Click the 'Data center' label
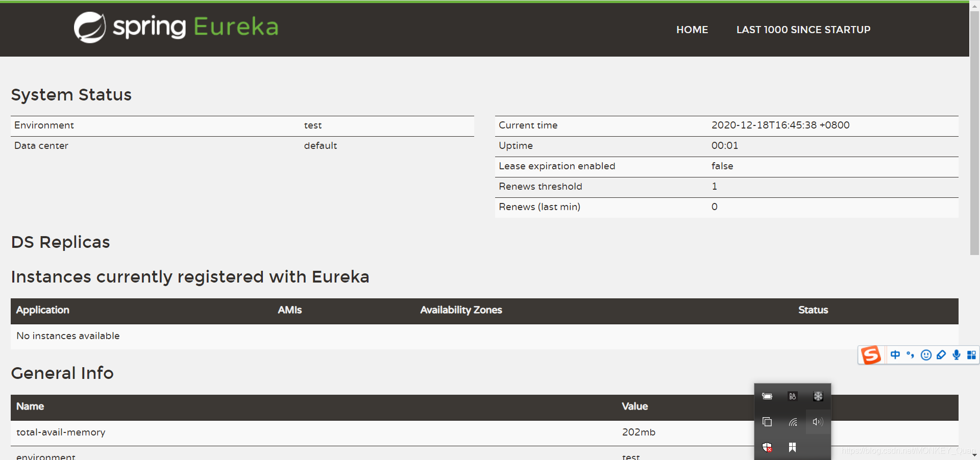Viewport: 980px width, 460px height. pyautogui.click(x=41, y=145)
